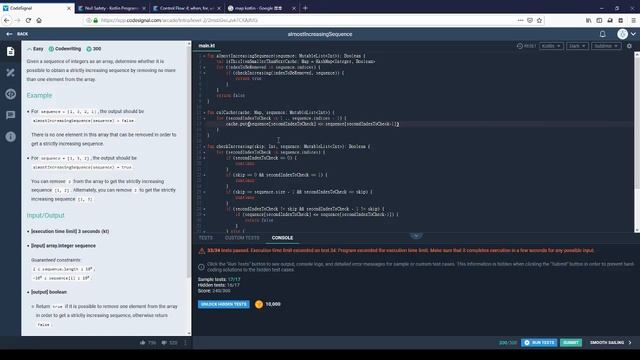Viewport: 640px width, 360px height.
Task: Click the Input/Output heading
Action: point(45,215)
